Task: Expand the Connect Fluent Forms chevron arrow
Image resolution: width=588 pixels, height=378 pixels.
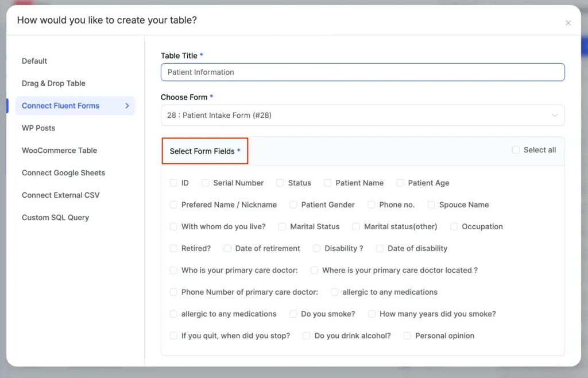Action: (x=127, y=106)
